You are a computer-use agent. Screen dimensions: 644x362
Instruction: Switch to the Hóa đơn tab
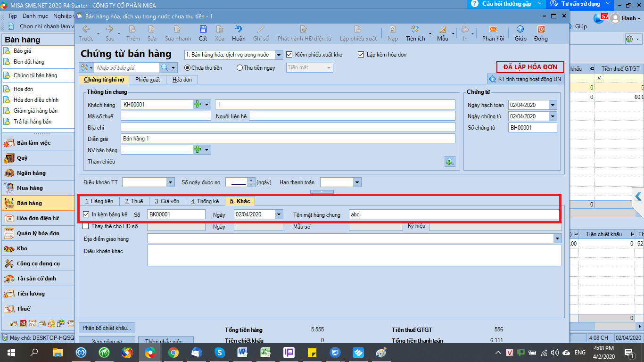[182, 80]
